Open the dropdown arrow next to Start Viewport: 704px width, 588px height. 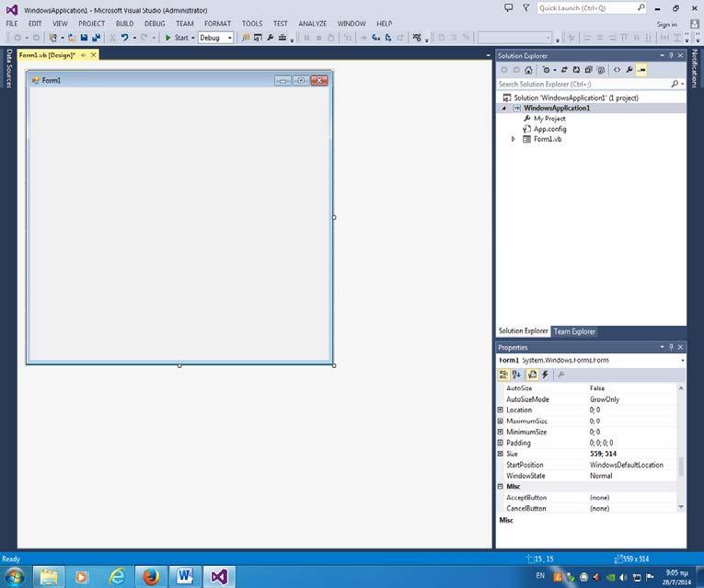193,38
